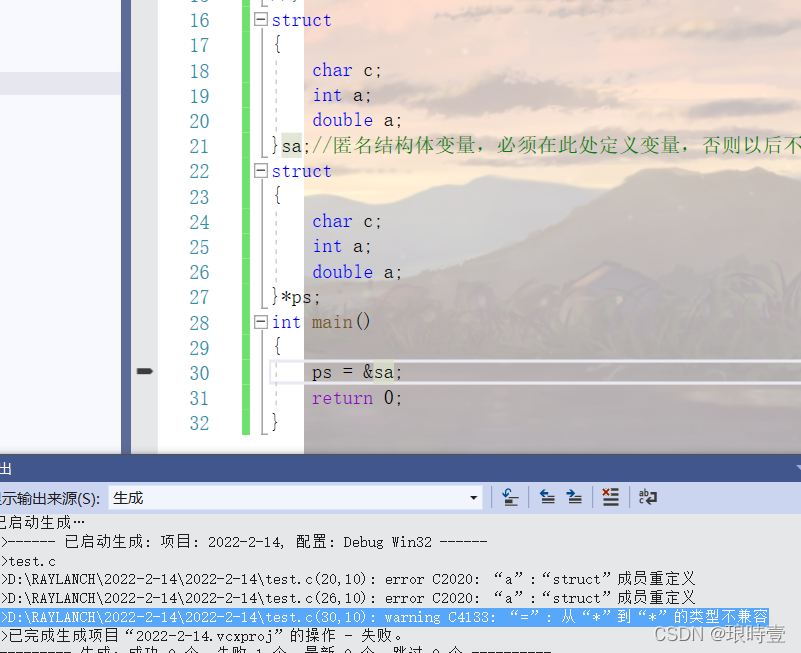Collapse the main function at line 28

coord(261,322)
